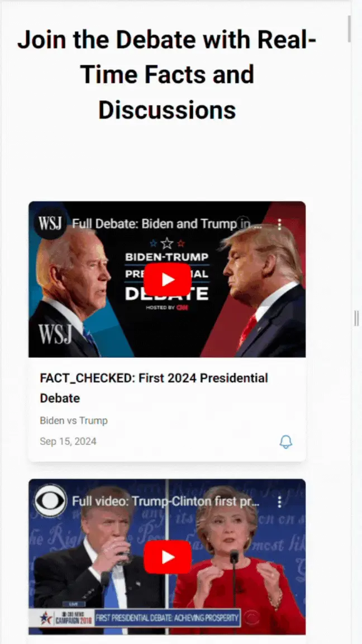The height and width of the screenshot is (644, 362).
Task: Click the white WSJ watermark on Biden-Trump thumbnail
Action: [x=55, y=334]
